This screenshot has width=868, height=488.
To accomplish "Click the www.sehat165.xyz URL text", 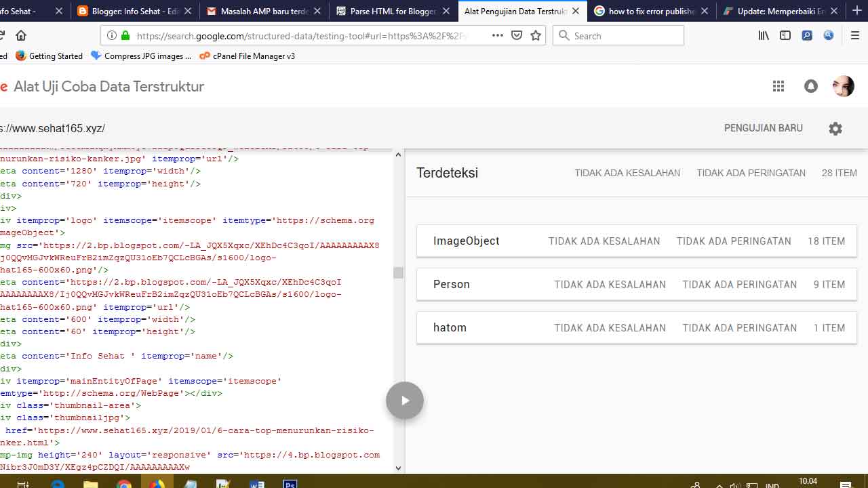I will [52, 128].
